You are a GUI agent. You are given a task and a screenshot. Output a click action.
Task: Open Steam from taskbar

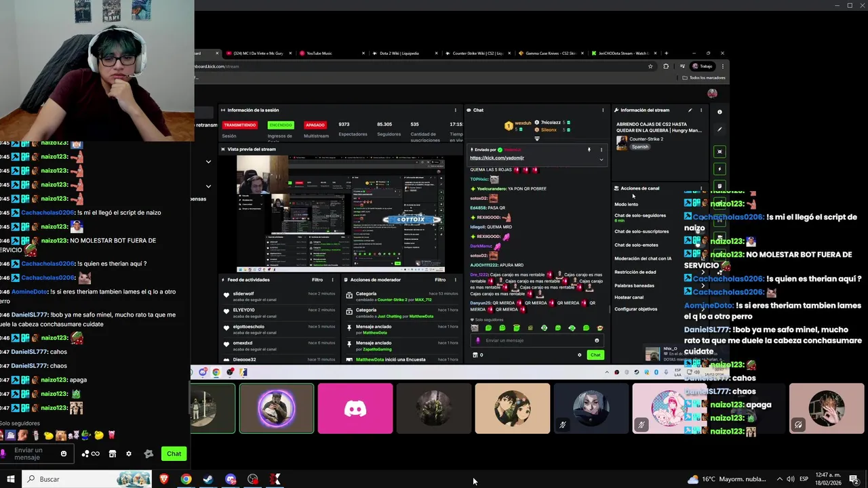[208, 479]
